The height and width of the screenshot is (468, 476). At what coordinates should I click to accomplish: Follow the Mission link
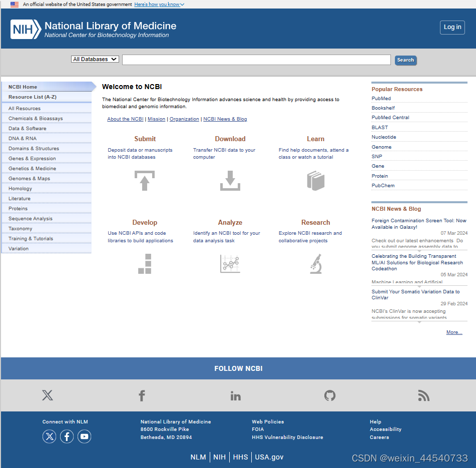(156, 119)
